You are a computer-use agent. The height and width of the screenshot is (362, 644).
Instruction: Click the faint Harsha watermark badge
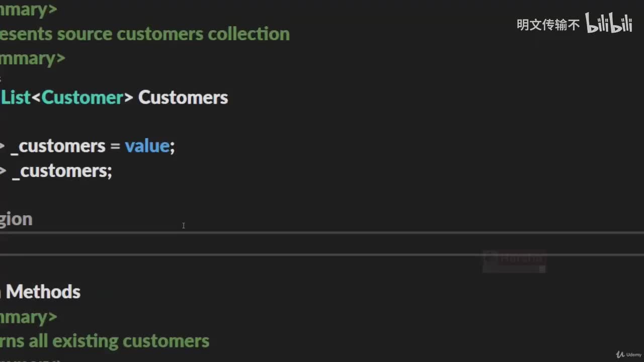514,260
